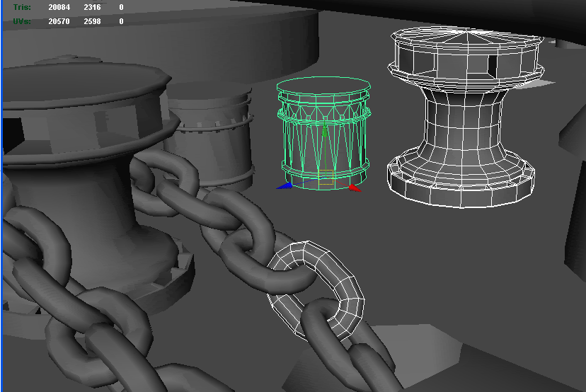Click the red X-axis move arrow
This screenshot has height=392, width=586.
click(355, 188)
